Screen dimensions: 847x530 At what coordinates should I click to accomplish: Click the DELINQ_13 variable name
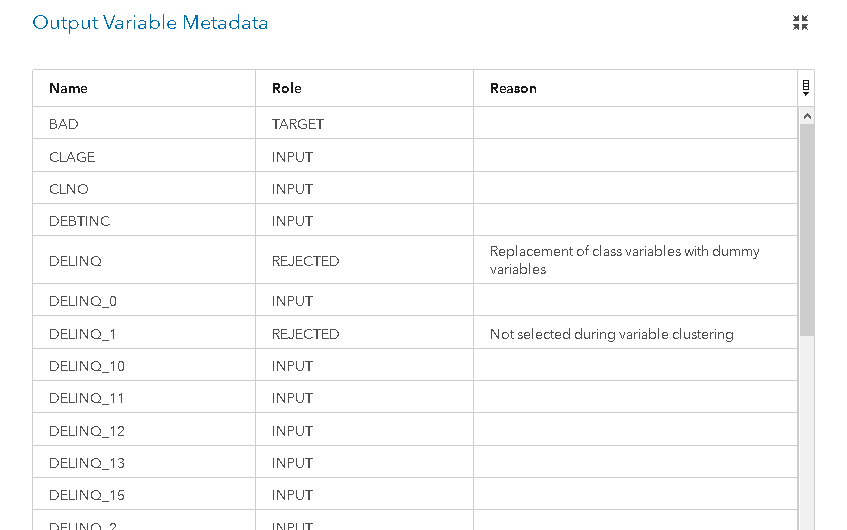tap(87, 463)
